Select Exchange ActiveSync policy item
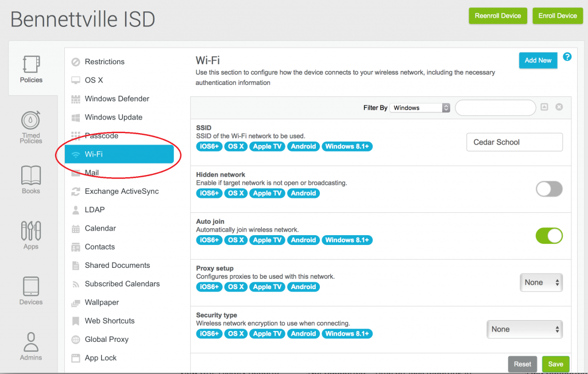The height and width of the screenshot is (374, 588). click(122, 192)
